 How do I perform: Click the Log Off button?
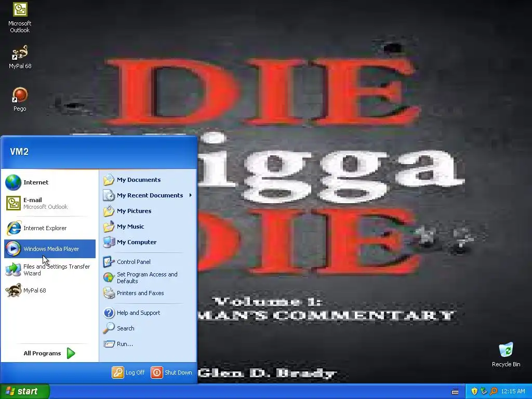pos(128,373)
